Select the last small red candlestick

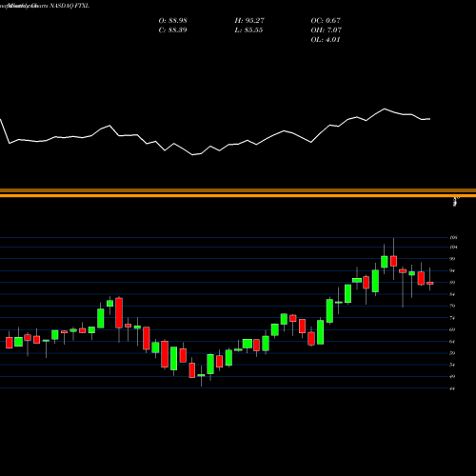click(x=430, y=283)
